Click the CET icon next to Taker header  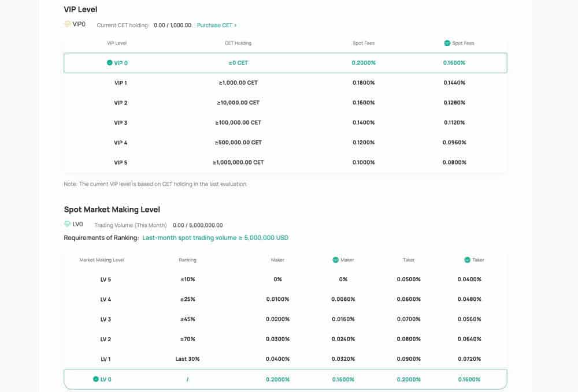pos(467,260)
